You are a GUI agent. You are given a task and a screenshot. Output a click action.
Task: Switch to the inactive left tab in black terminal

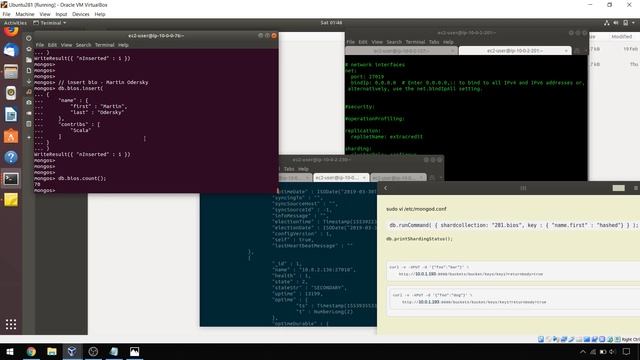[401, 51]
